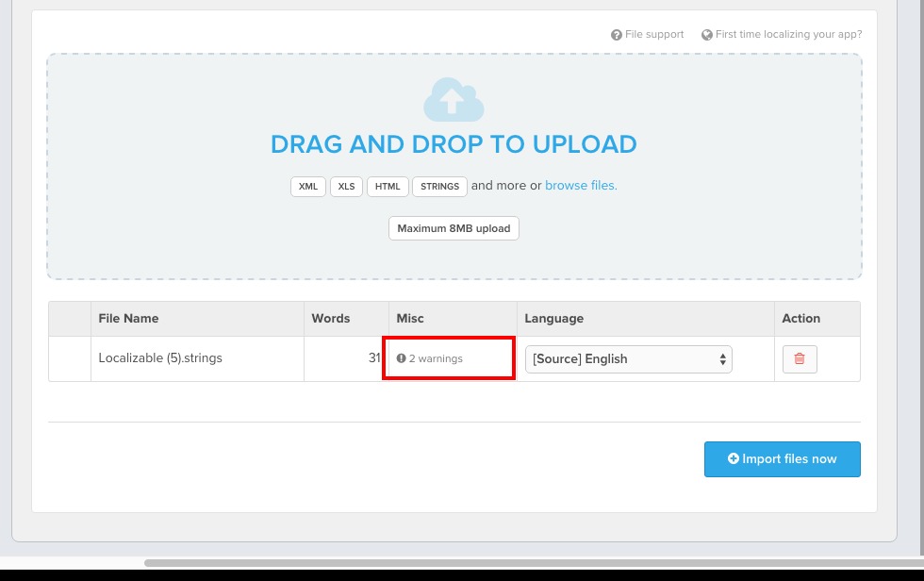924x581 pixels.
Task: Click the File support question mark icon
Action: point(617,35)
